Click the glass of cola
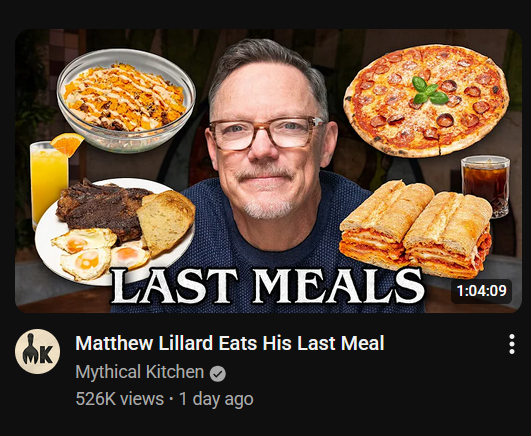The height and width of the screenshot is (436, 531). 486,185
